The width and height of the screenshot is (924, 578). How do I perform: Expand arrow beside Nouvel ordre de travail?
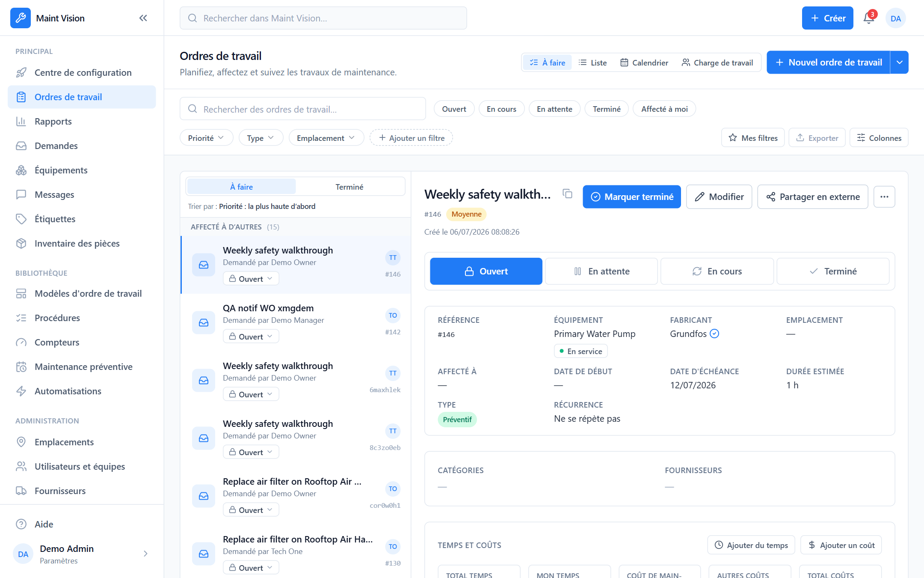[900, 63]
